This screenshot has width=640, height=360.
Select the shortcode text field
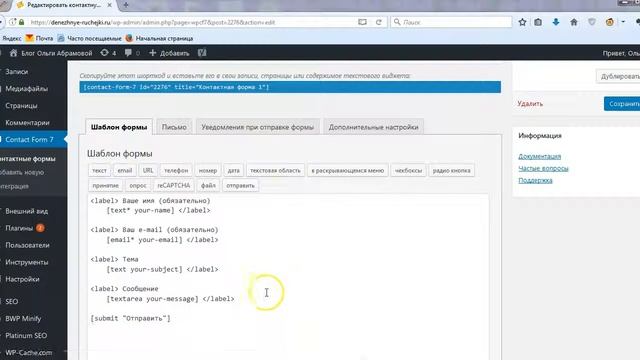[x=290, y=87]
